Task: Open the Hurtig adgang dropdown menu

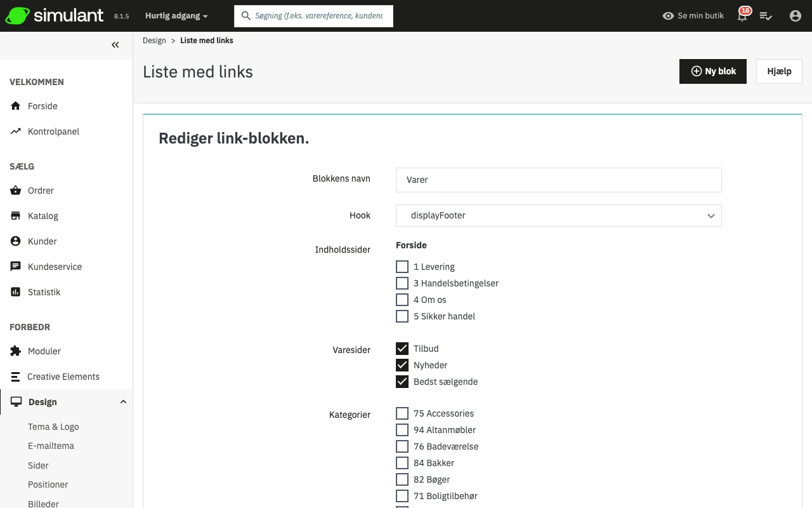Action: (176, 16)
